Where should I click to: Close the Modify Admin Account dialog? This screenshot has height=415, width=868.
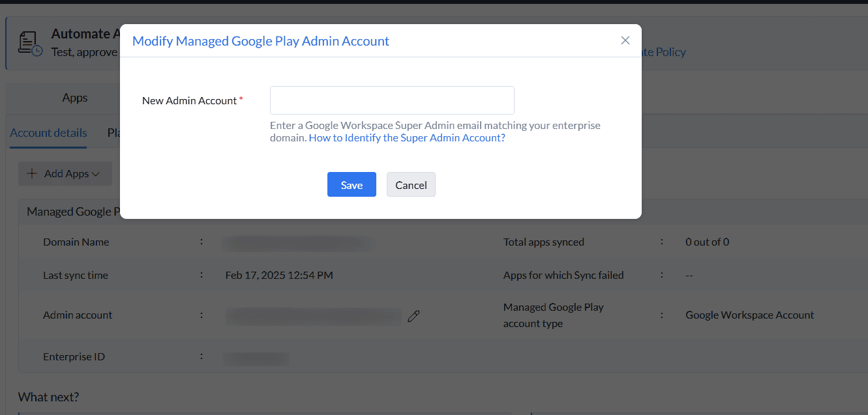click(x=625, y=40)
